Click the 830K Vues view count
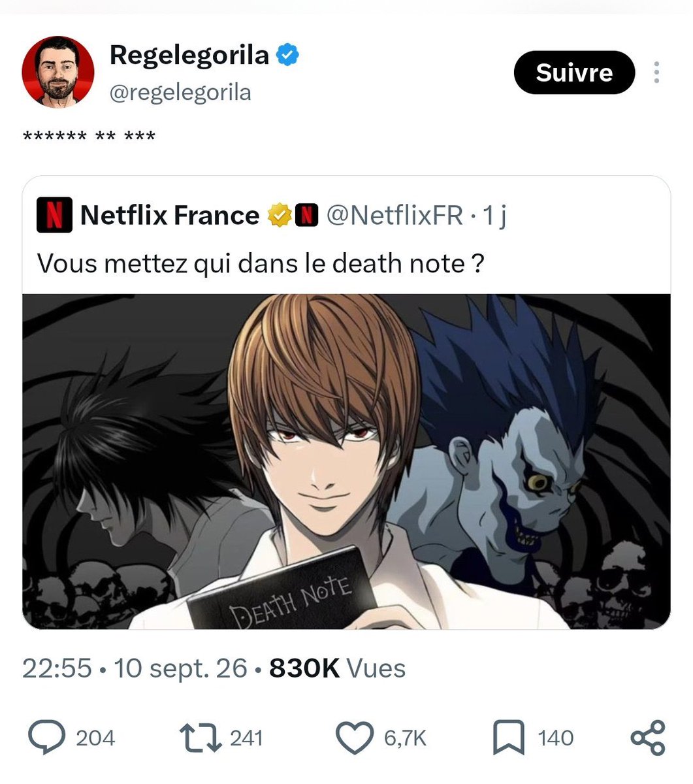 click(x=337, y=668)
